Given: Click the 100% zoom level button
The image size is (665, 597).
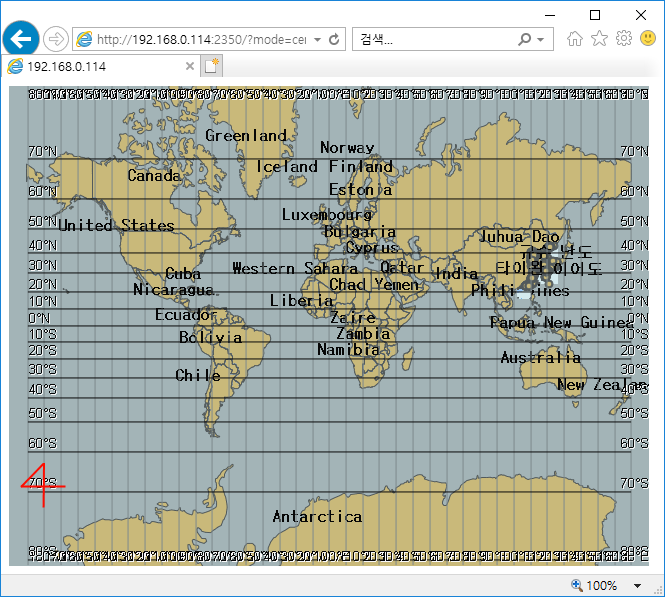Looking at the screenshot, I should 594,586.
